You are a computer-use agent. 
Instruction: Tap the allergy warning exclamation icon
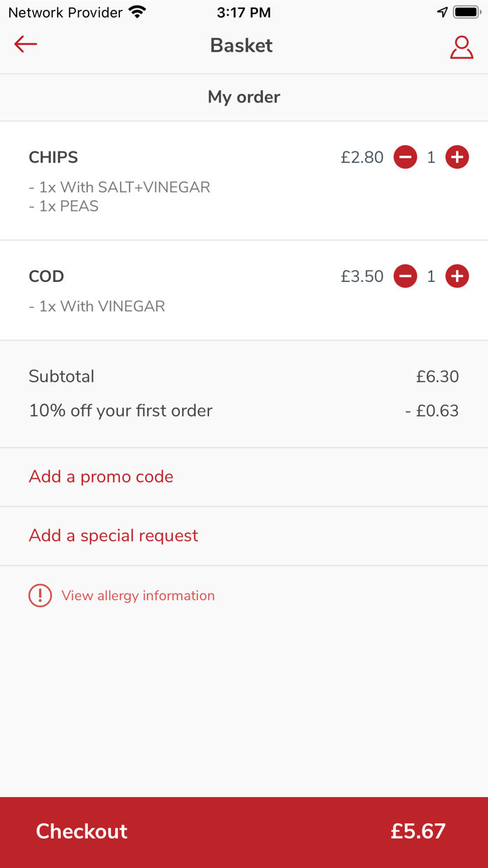coord(40,596)
